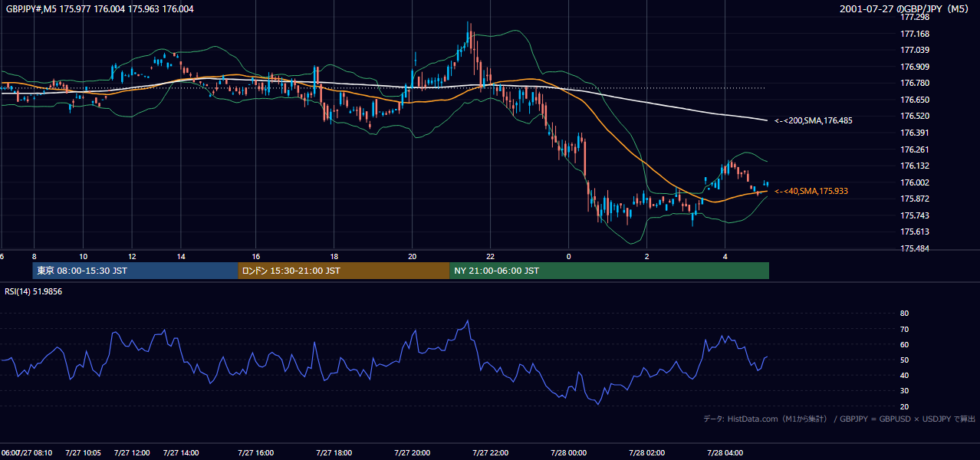Click the RSI scale value 20

[904, 406]
